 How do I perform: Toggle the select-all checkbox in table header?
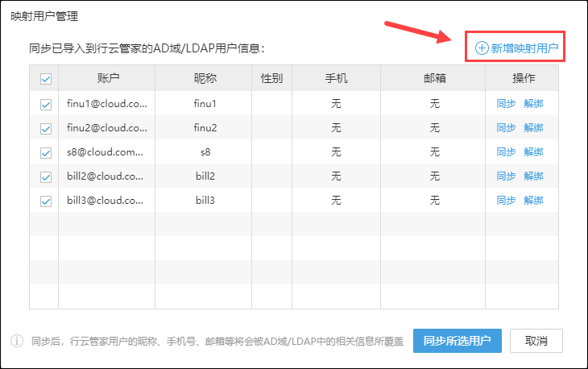[x=45, y=79]
